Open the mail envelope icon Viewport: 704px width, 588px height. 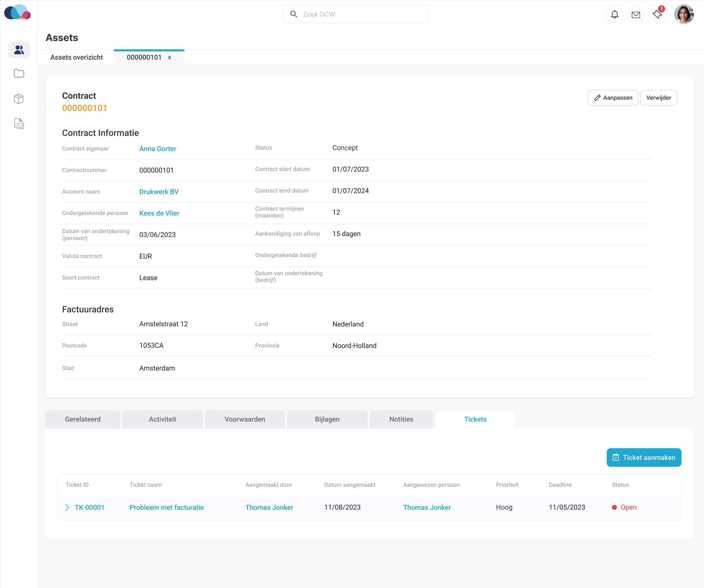pyautogui.click(x=636, y=14)
